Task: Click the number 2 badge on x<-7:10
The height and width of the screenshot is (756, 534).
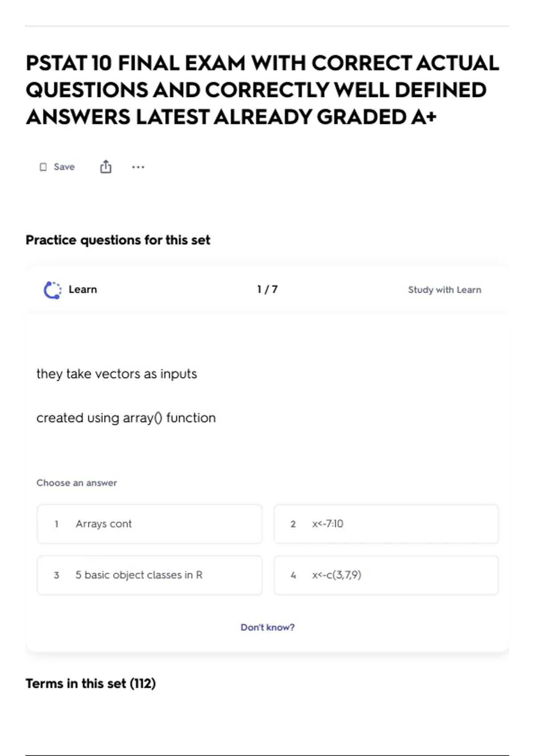Action: (x=293, y=524)
